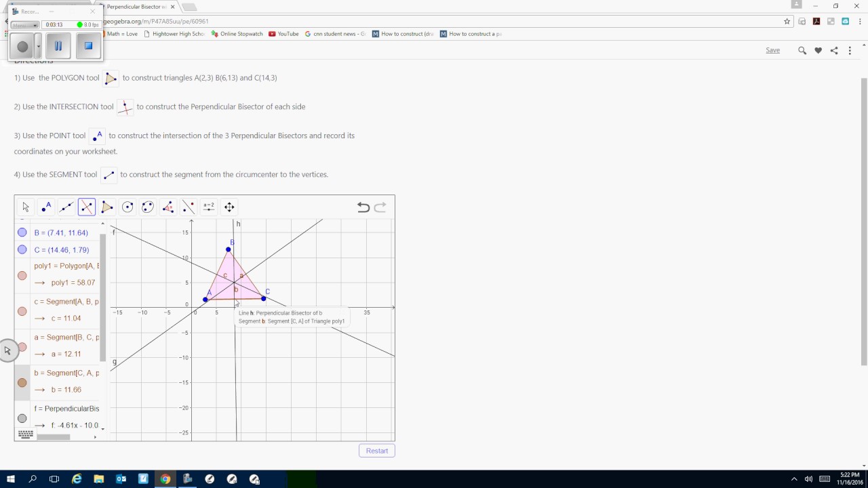Click the volume speaker tray icon

tap(808, 479)
